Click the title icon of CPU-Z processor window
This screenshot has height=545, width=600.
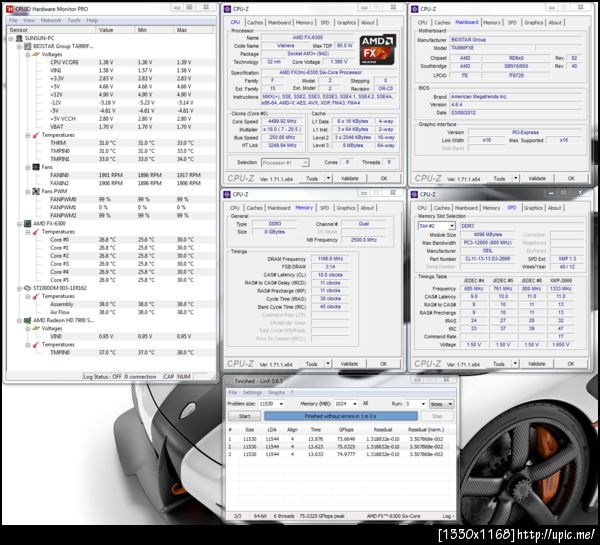pyautogui.click(x=227, y=9)
